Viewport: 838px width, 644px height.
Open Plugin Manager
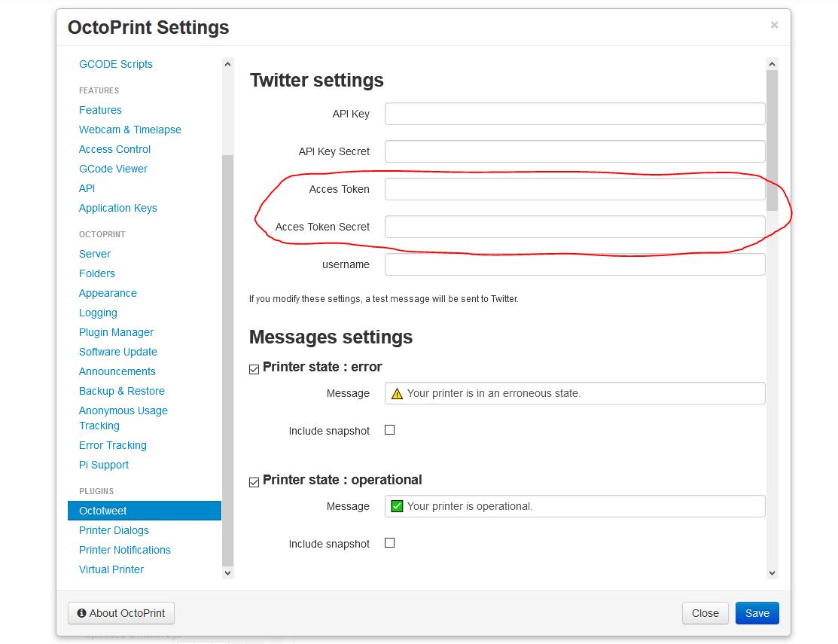[x=116, y=332]
